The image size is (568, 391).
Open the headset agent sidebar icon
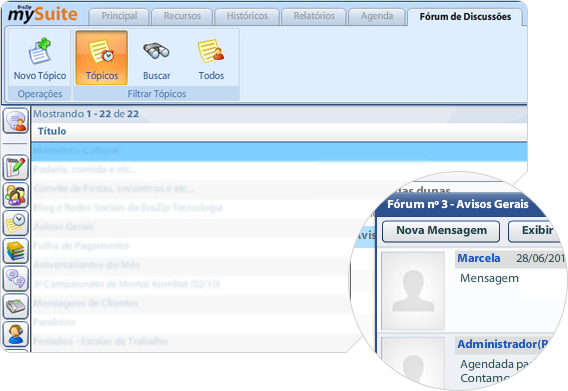point(15,334)
